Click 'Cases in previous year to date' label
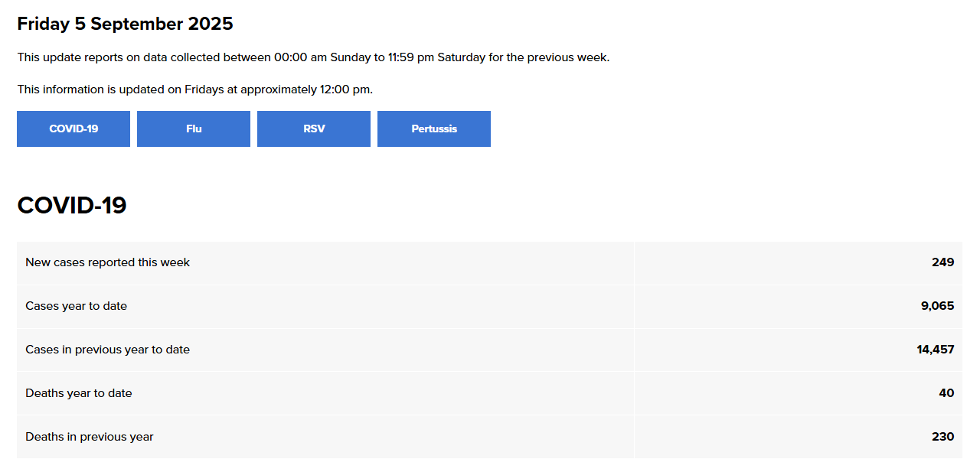This screenshot has width=980, height=472. (x=107, y=350)
